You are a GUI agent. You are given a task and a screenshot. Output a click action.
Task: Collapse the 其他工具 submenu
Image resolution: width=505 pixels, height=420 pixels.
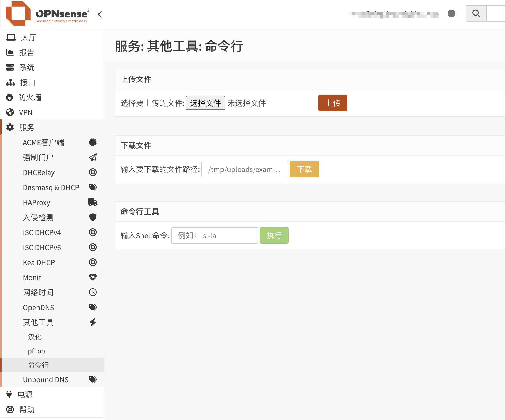click(x=38, y=322)
